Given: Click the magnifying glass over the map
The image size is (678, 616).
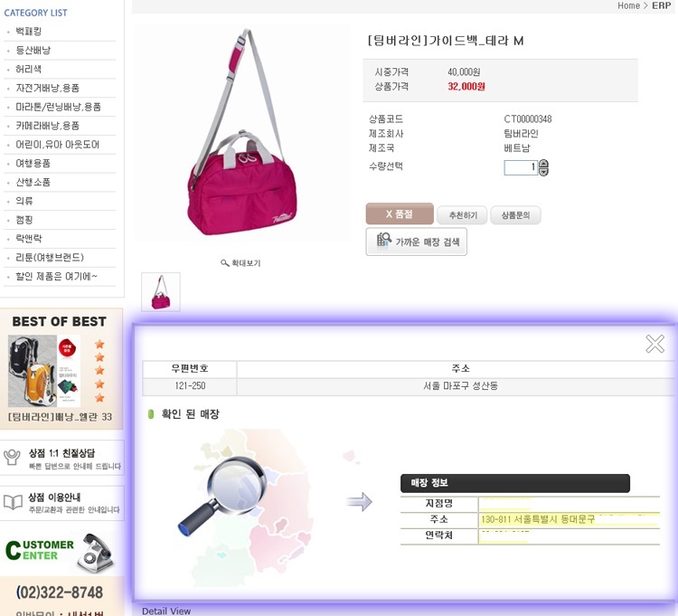Looking at the screenshot, I should pyautogui.click(x=223, y=496).
